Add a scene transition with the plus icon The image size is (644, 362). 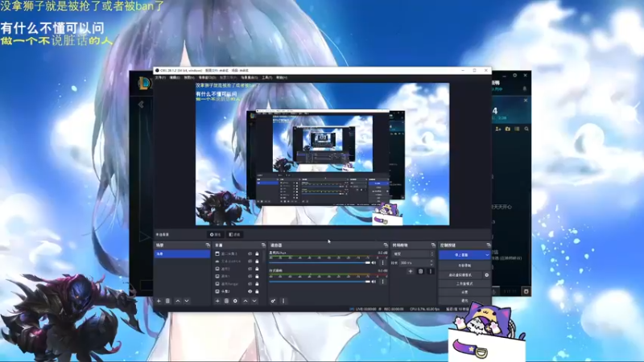[x=411, y=271]
